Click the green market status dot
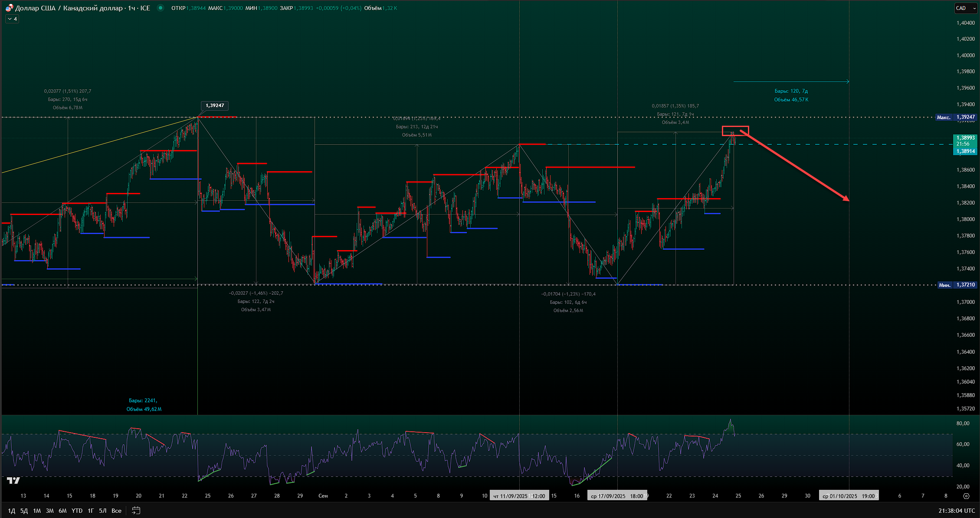 [161, 8]
